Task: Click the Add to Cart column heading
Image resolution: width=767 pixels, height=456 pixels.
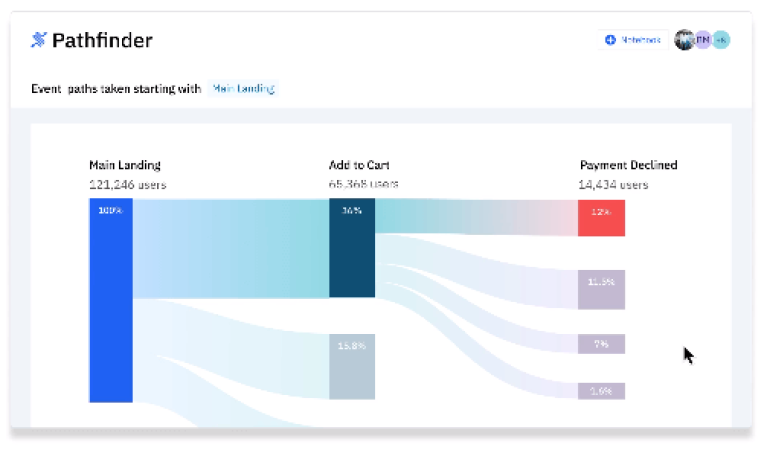Action: tap(359, 165)
